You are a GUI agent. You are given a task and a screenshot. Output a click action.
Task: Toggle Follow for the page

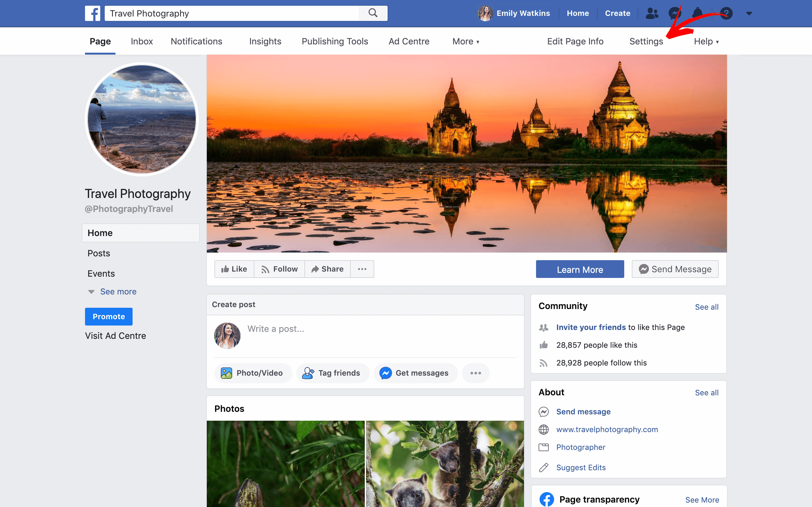279,269
